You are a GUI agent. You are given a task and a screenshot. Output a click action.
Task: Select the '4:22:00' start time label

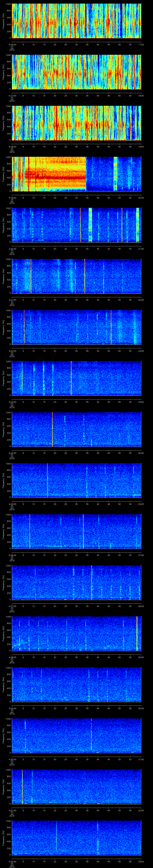(12, 351)
